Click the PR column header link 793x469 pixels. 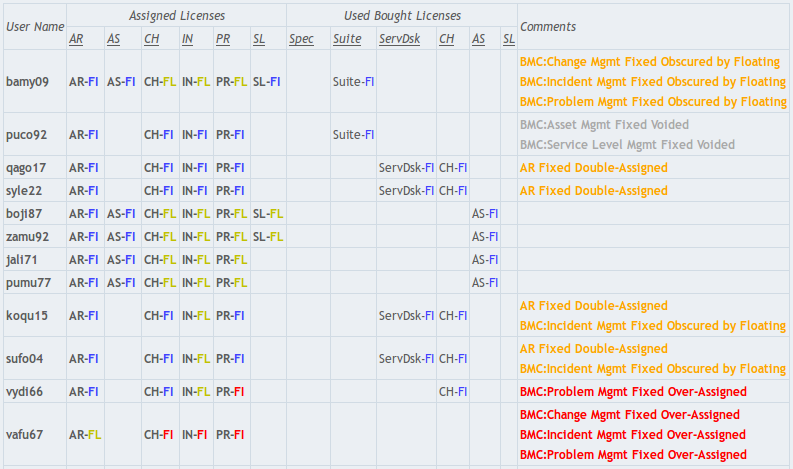coord(222,39)
